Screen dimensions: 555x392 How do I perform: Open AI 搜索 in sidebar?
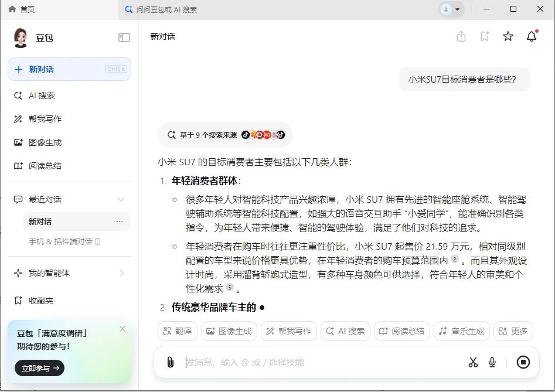[69, 96]
